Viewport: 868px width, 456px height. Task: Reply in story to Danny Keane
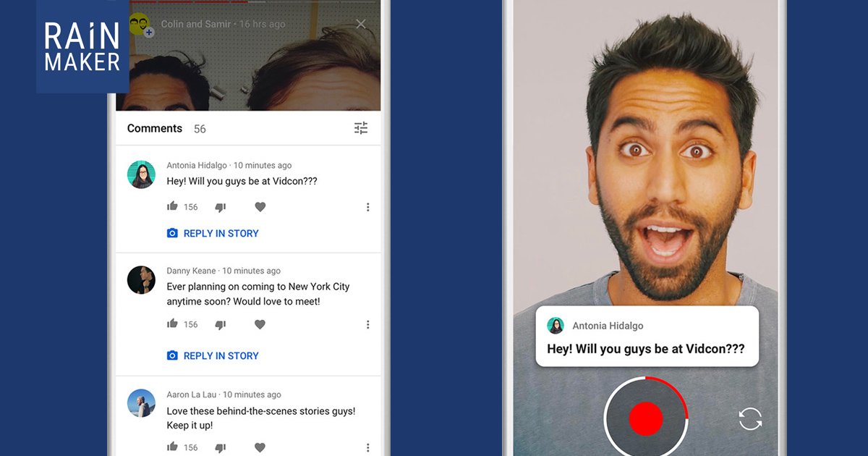click(213, 355)
